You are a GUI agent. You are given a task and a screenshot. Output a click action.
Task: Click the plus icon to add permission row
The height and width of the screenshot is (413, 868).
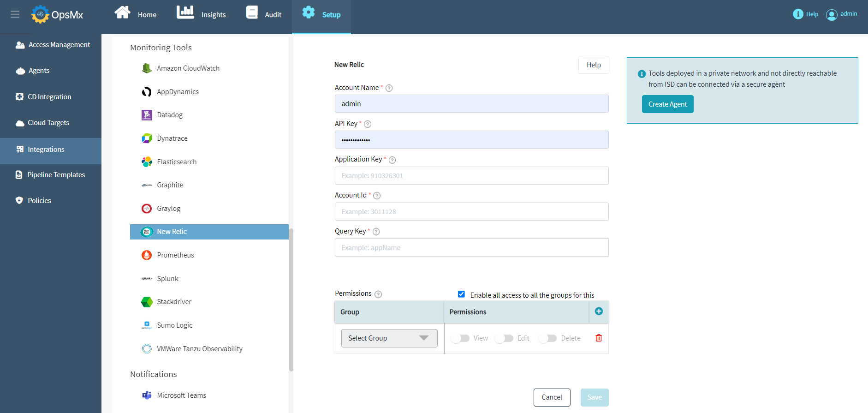(x=599, y=311)
